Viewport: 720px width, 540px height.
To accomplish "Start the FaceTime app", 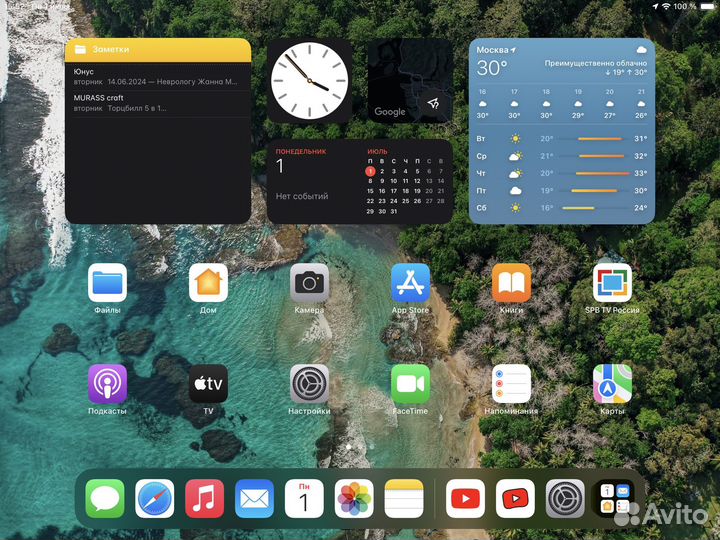I will click(410, 384).
